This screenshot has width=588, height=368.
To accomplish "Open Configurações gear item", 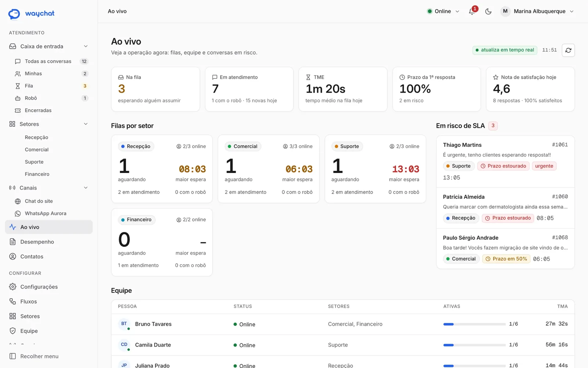I will 49,287.
